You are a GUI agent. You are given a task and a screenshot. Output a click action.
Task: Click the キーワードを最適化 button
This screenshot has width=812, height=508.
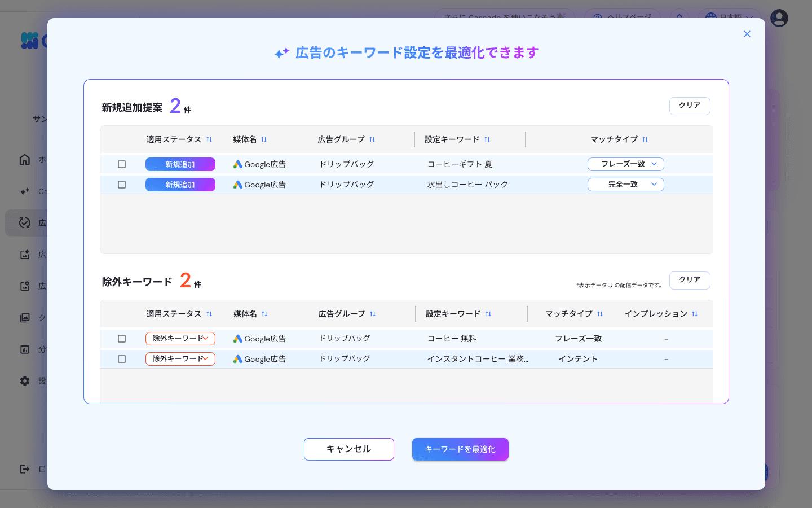point(460,449)
